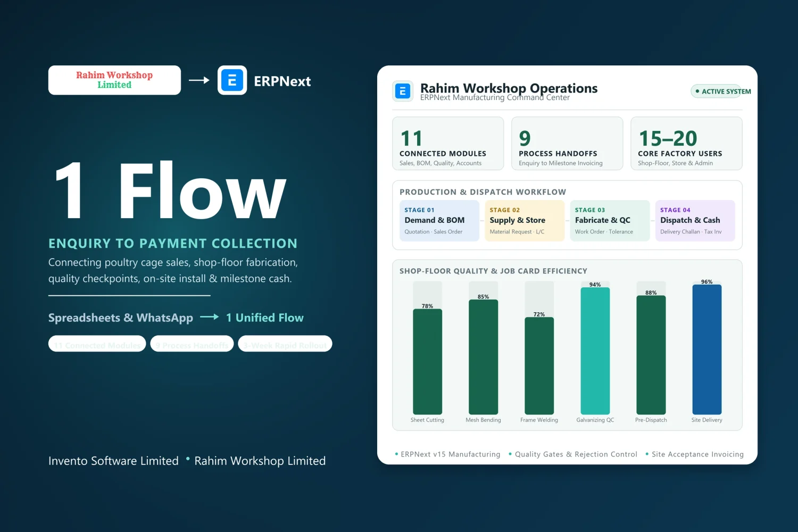Viewport: 798px width, 532px height.
Task: Click 'Invento Software Limited' at the bottom
Action: (113, 461)
